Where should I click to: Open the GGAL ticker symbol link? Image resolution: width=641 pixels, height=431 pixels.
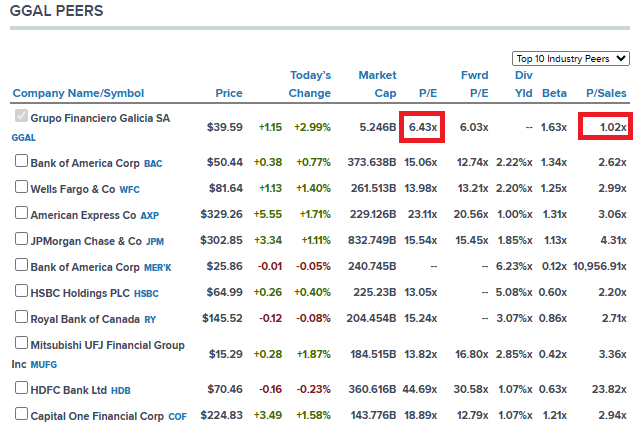point(24,137)
